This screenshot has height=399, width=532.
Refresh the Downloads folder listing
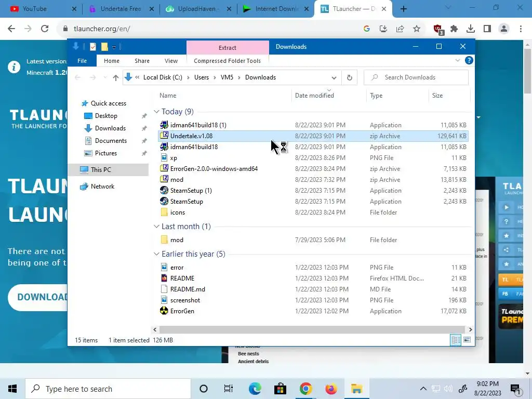pyautogui.click(x=350, y=77)
